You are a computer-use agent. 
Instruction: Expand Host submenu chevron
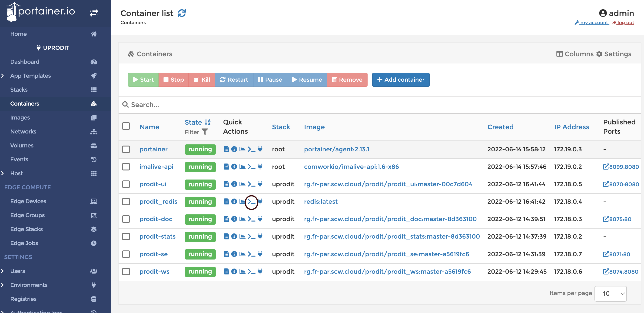[x=3, y=173]
